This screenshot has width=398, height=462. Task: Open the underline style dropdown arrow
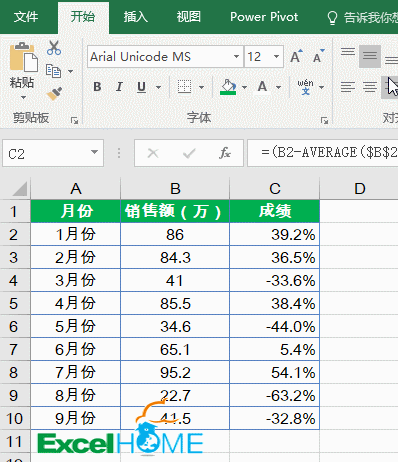158,87
